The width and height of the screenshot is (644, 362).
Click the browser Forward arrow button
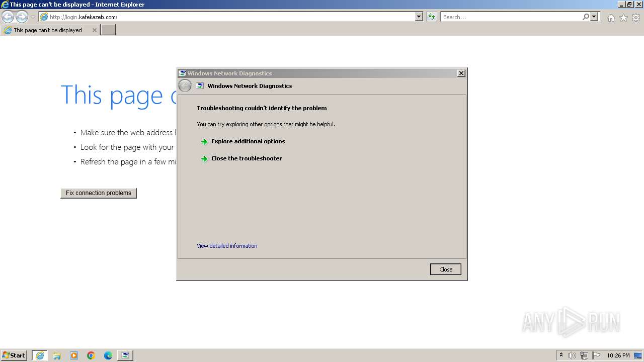click(x=22, y=17)
